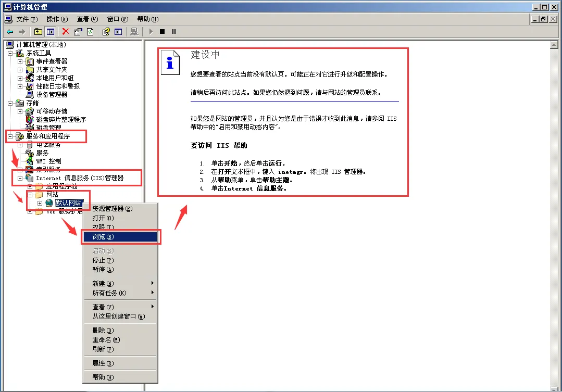Image resolution: width=562 pixels, height=392 pixels.
Task: Collapse the 网站 folder node
Action: 30,195
